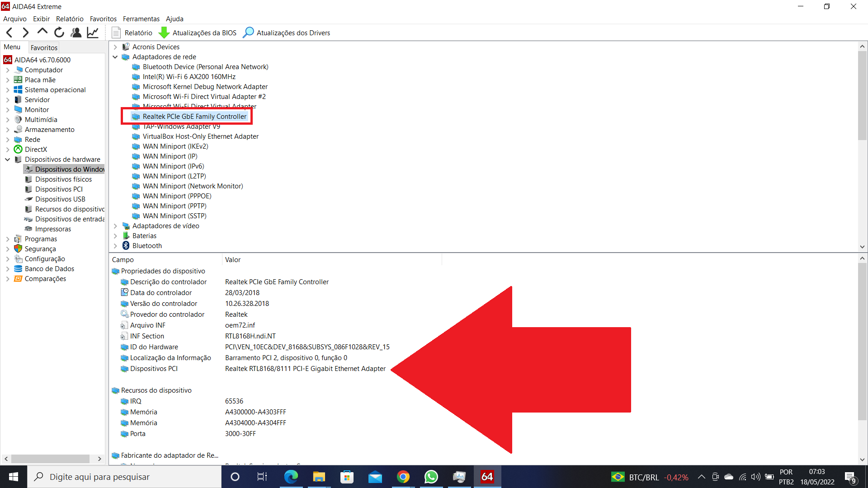The width and height of the screenshot is (868, 488).
Task: Open the Relatório report button
Action: [x=132, y=33]
